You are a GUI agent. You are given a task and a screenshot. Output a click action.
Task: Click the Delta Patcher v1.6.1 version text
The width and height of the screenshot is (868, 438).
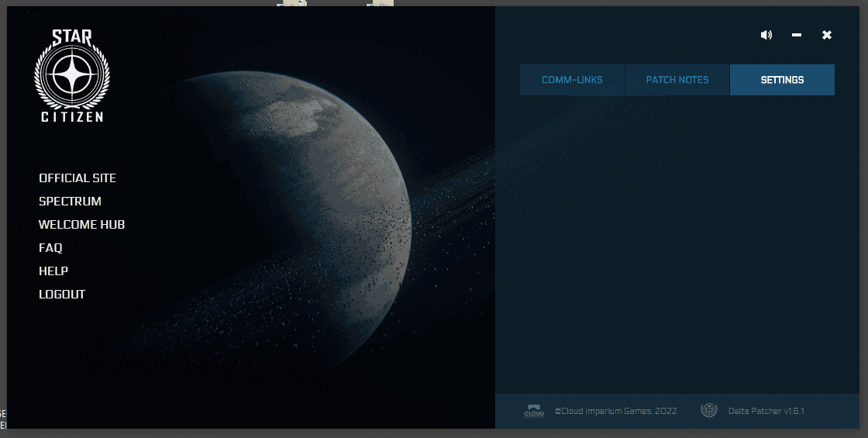(766, 411)
